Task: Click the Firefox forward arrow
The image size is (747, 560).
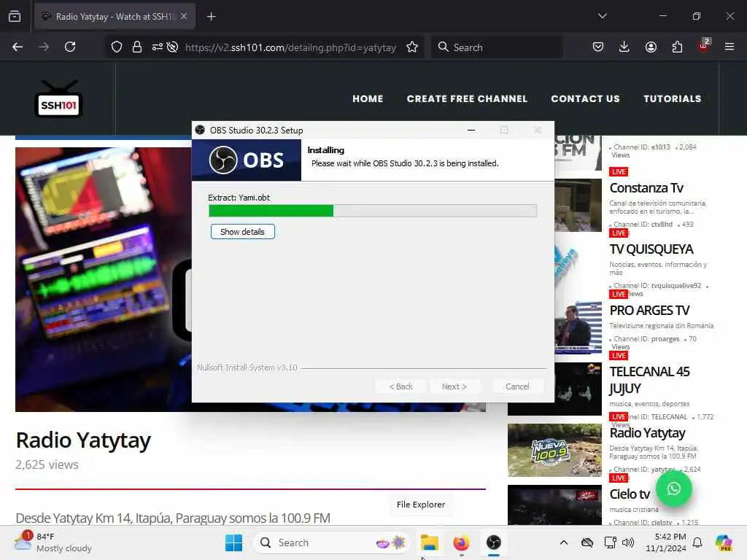Action: click(44, 47)
